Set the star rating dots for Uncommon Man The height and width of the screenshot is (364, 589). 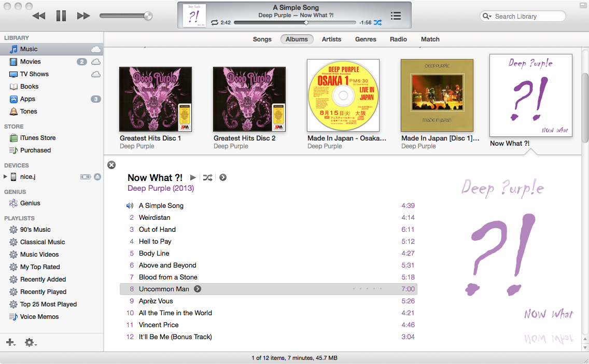click(x=368, y=289)
